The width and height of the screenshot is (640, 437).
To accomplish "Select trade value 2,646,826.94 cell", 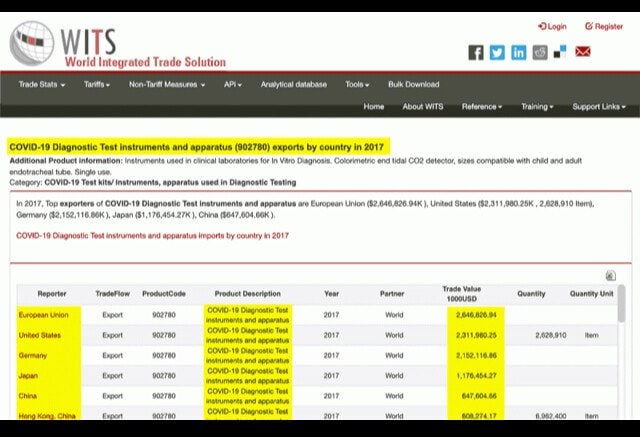I will (476, 315).
